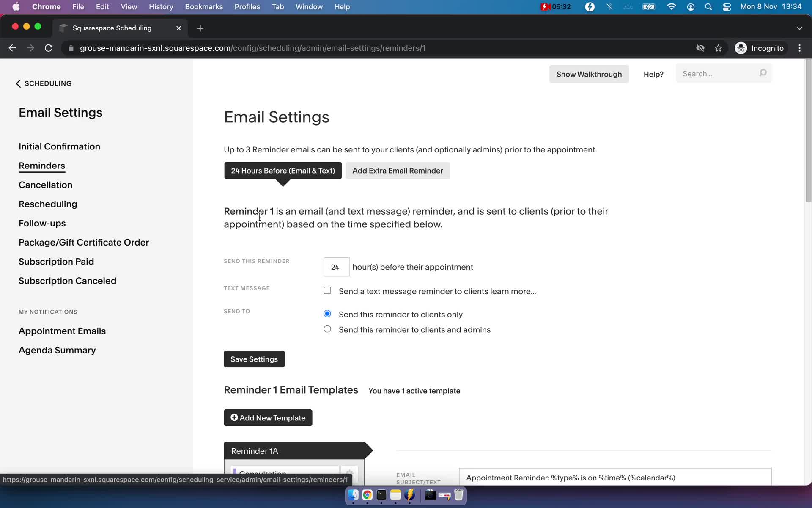Edit the hours input field value
The width and height of the screenshot is (812, 508).
(336, 267)
